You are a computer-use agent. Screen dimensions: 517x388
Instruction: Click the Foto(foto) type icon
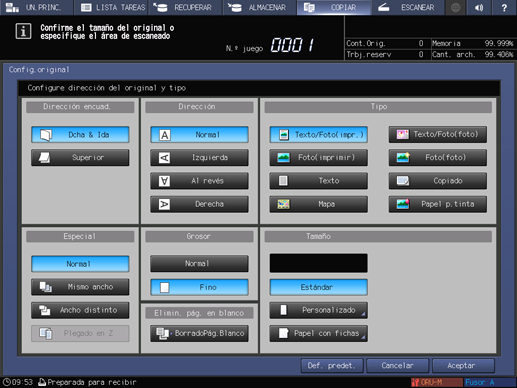(x=403, y=157)
